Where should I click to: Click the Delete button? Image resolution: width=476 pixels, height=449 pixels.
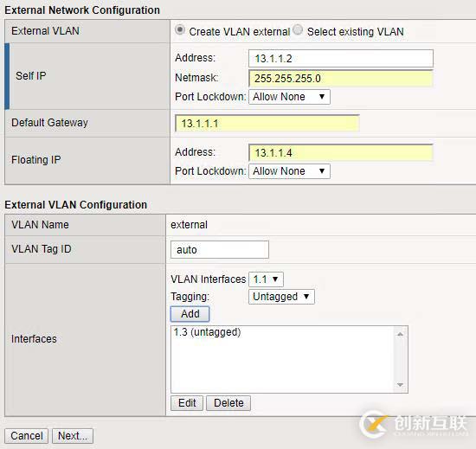pos(228,403)
